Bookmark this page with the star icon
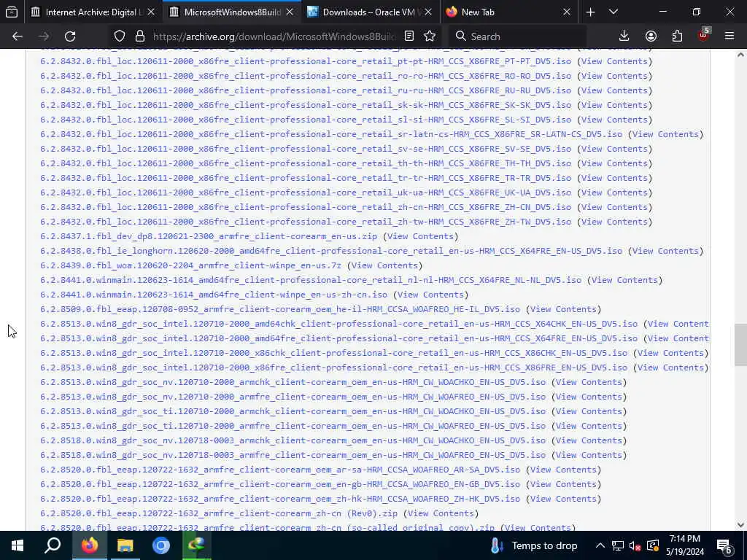Image resolution: width=747 pixels, height=560 pixels. pos(430,36)
